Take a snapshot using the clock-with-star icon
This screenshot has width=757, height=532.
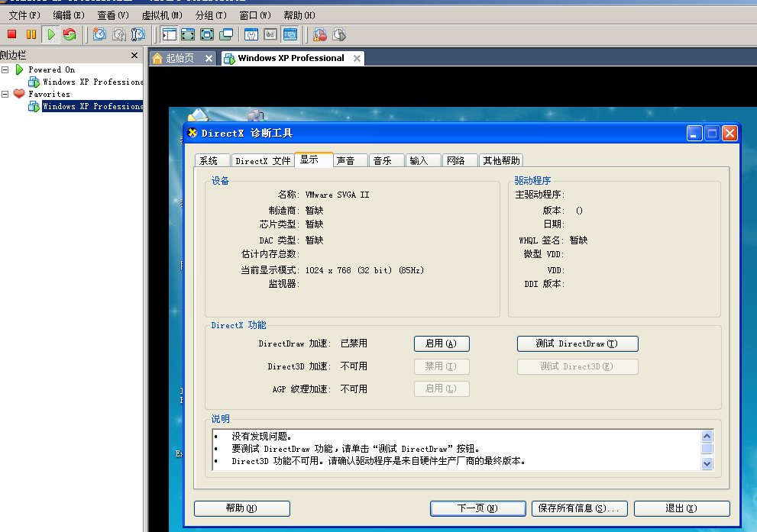(99, 34)
